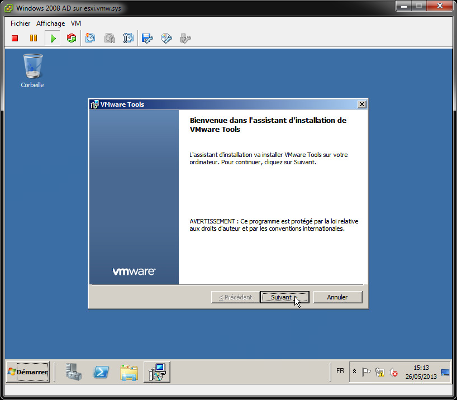Take a snapshot using the toolbar icon

[90, 38]
